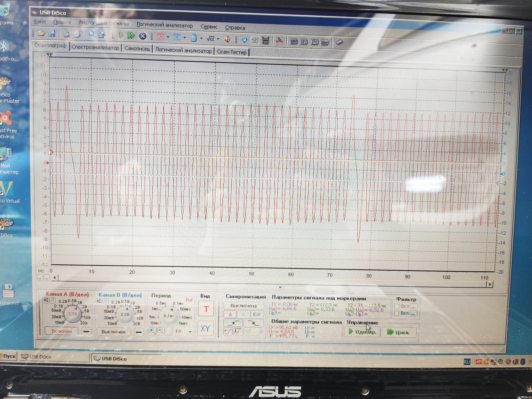Save data using the floppy disk icon
The image size is (532, 399).
pyautogui.click(x=52, y=34)
